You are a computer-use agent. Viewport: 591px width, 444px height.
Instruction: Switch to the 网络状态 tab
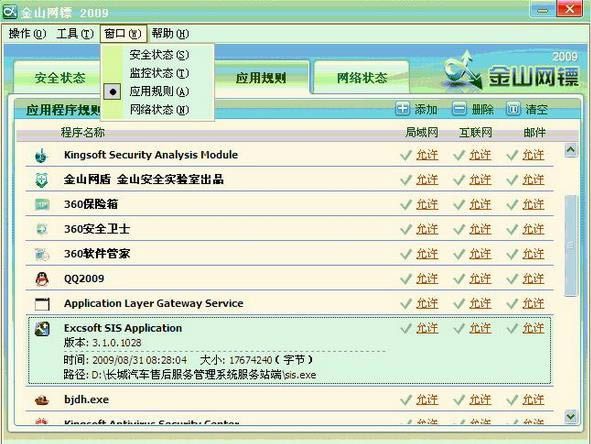[362, 78]
